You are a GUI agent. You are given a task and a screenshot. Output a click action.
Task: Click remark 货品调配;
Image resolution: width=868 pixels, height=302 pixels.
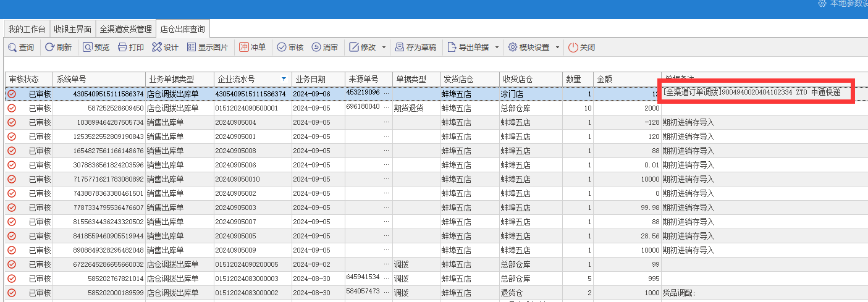pos(679,293)
